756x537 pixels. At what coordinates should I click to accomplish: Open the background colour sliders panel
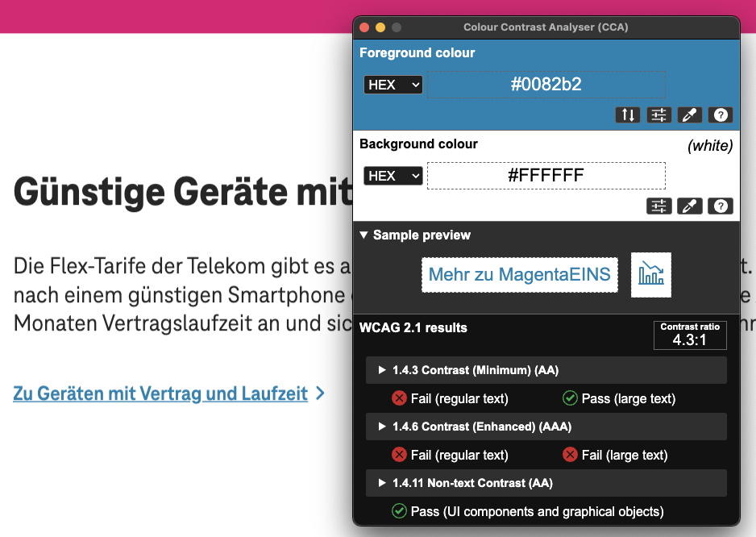click(658, 206)
